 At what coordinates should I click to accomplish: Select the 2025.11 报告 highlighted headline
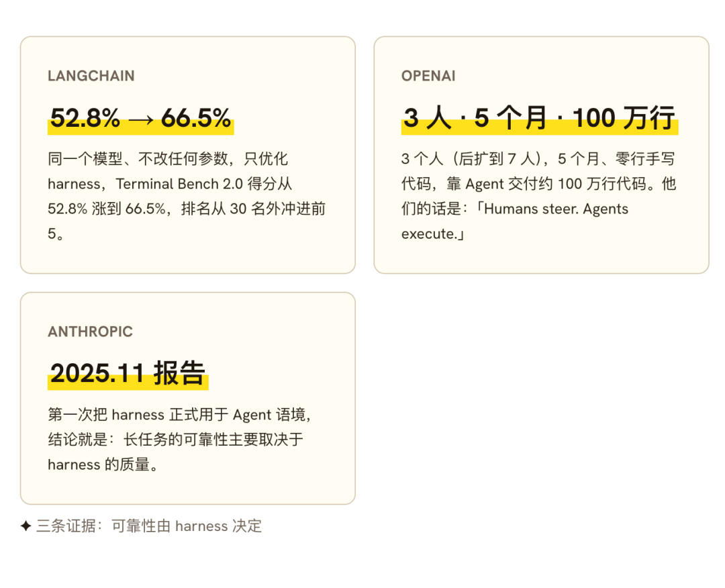(128, 374)
